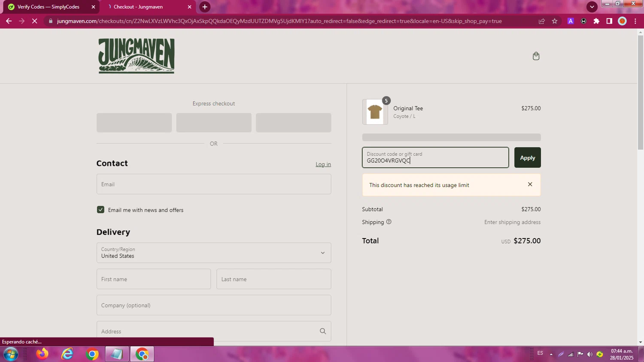Stop page loading with X button
The height and width of the screenshot is (362, 644).
pos(35,21)
